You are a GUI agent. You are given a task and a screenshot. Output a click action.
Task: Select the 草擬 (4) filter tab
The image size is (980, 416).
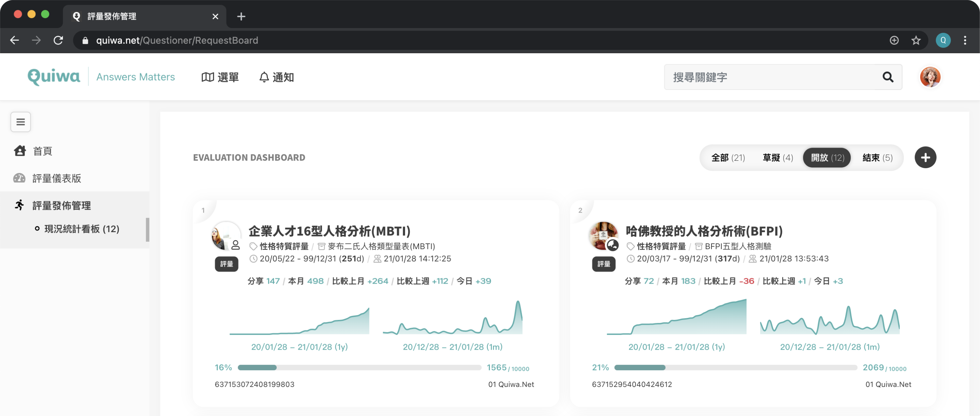pos(778,158)
